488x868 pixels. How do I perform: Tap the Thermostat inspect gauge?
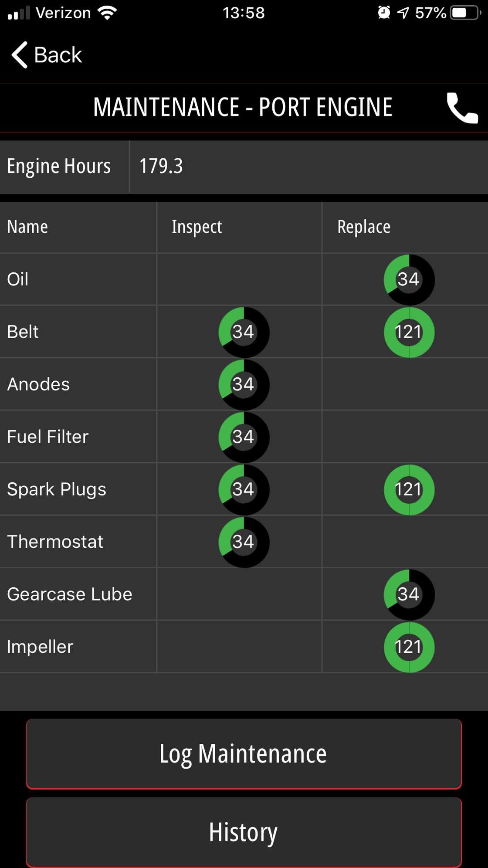[244, 542]
